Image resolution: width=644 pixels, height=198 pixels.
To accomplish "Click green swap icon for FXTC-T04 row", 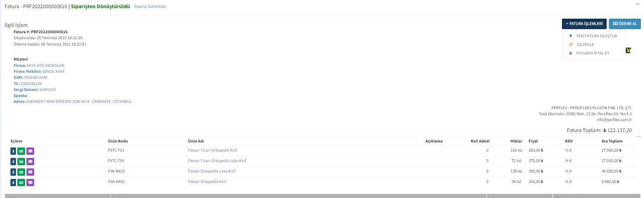I will (x=21, y=161).
